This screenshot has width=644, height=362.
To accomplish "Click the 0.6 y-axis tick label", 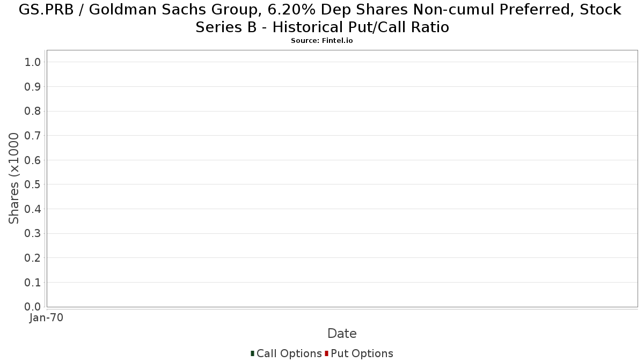I will coord(33,160).
